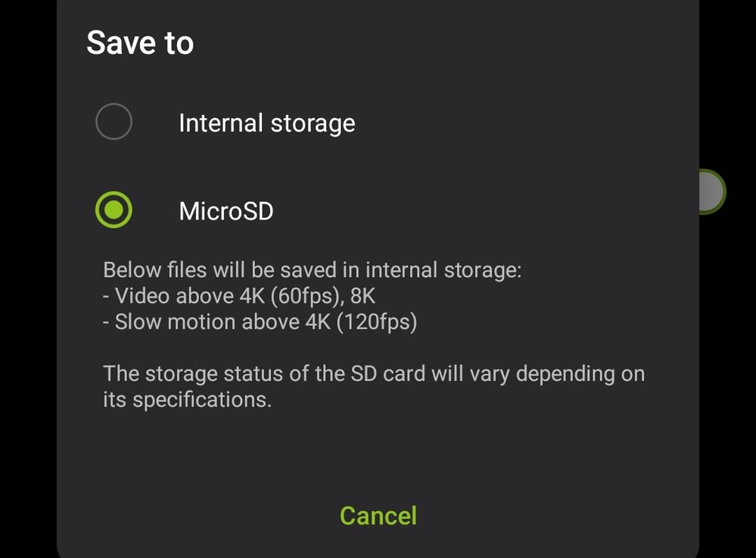
Task: Click blank dialog area right of "Save to"
Action: point(454,42)
